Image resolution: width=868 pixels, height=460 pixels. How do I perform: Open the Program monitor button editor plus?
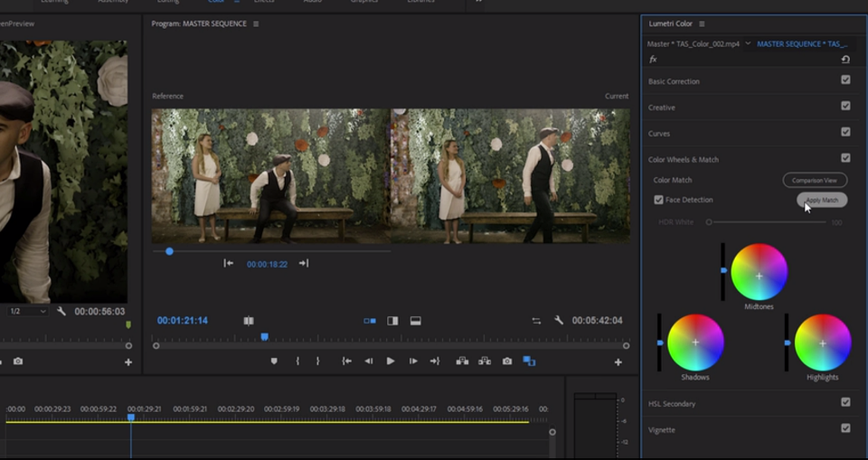[618, 362]
